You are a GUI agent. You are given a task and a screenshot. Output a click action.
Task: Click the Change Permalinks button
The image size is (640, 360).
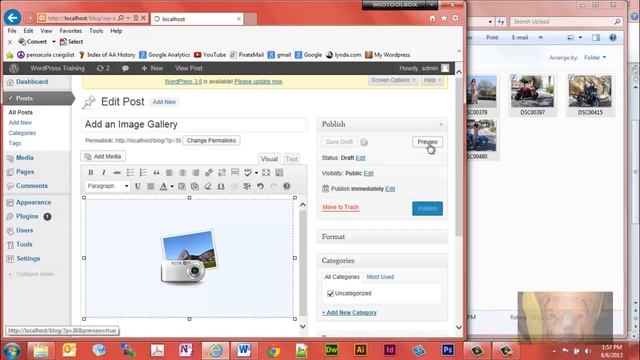[211, 140]
